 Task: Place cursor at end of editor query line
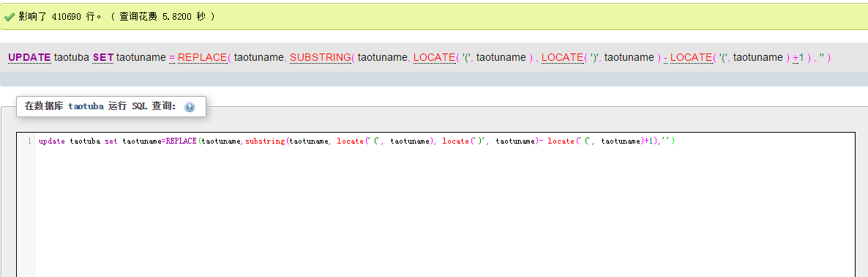pyautogui.click(x=676, y=141)
